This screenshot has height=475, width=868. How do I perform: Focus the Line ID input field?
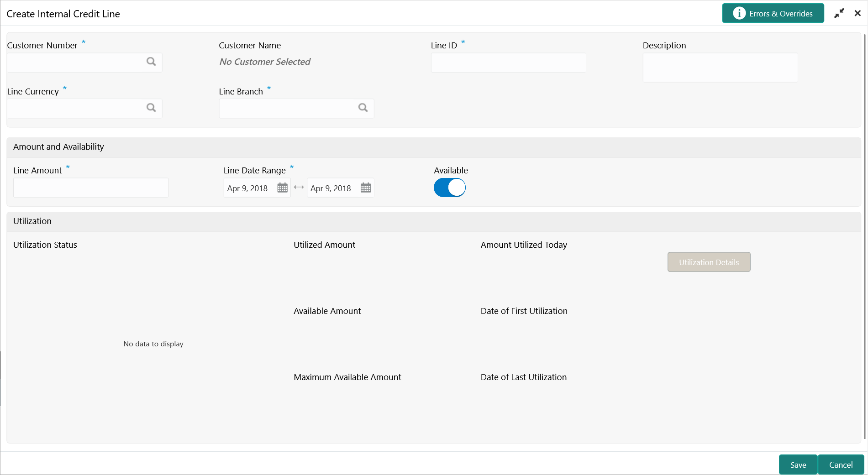[x=508, y=63]
